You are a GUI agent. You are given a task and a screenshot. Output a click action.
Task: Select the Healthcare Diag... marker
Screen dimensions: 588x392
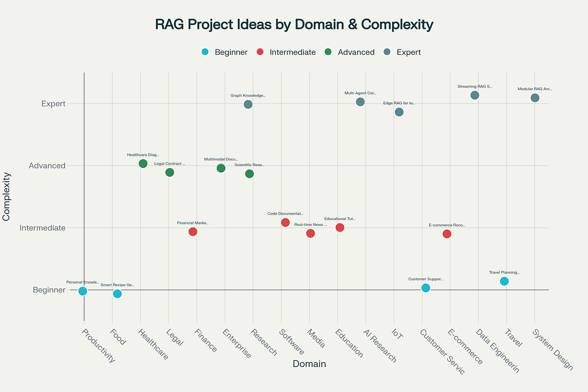143,164
